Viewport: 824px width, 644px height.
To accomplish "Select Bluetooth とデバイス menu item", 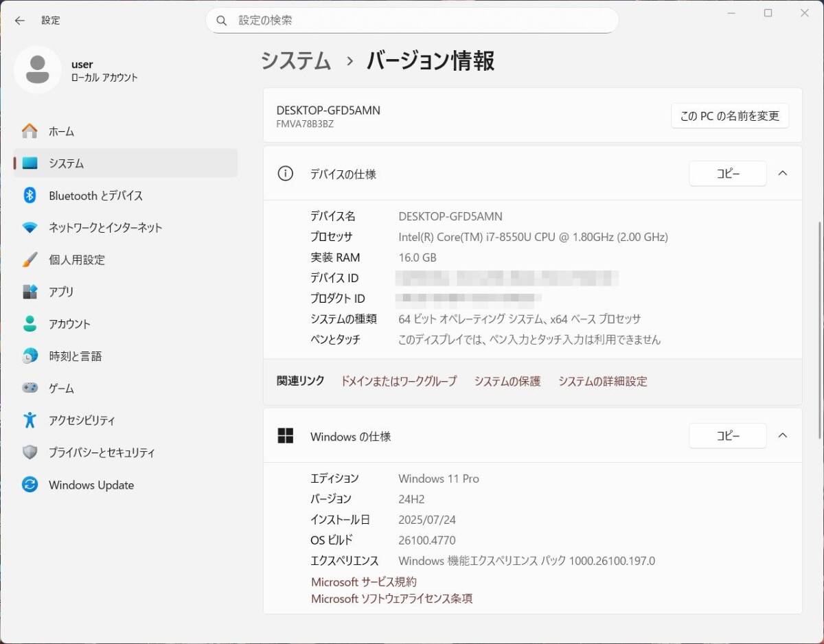I will 126,196.
